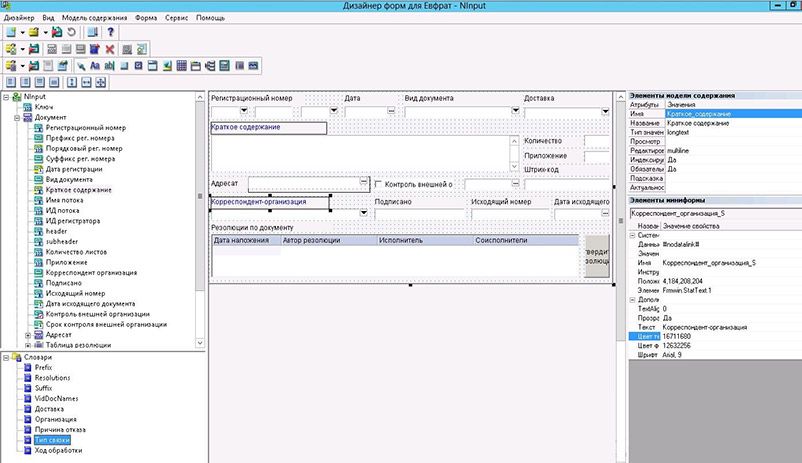Select the abl edit field tool
Viewport: 802px width, 463px height.
(x=109, y=65)
